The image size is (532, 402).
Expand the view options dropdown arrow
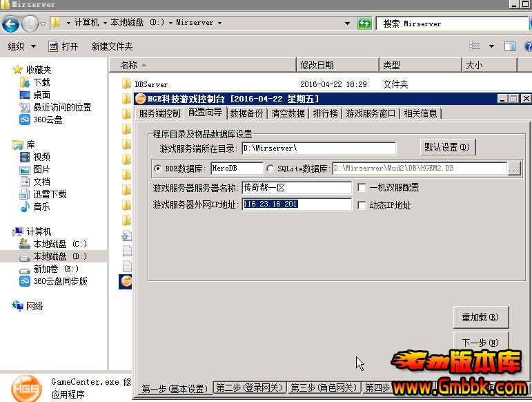click(491, 46)
